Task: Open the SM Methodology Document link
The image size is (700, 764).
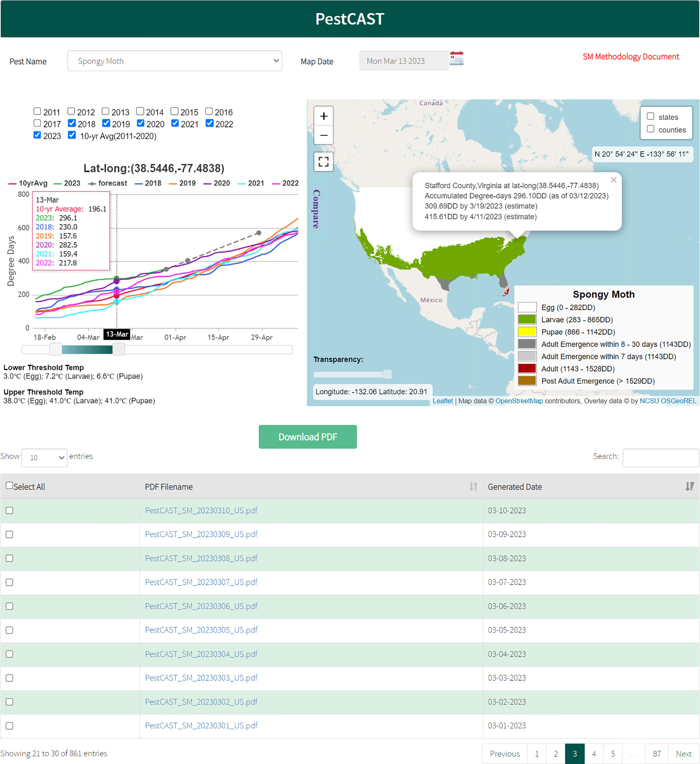Action: (630, 57)
